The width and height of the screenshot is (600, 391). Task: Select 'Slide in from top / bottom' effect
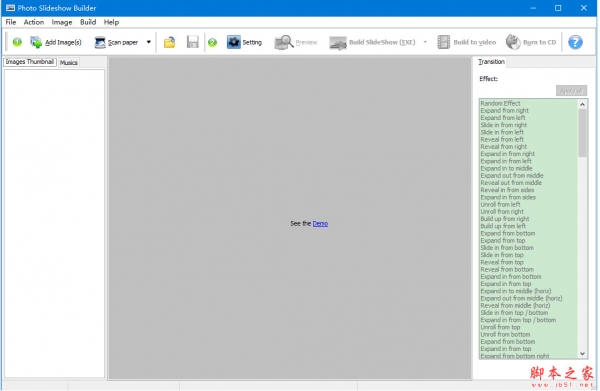click(514, 313)
